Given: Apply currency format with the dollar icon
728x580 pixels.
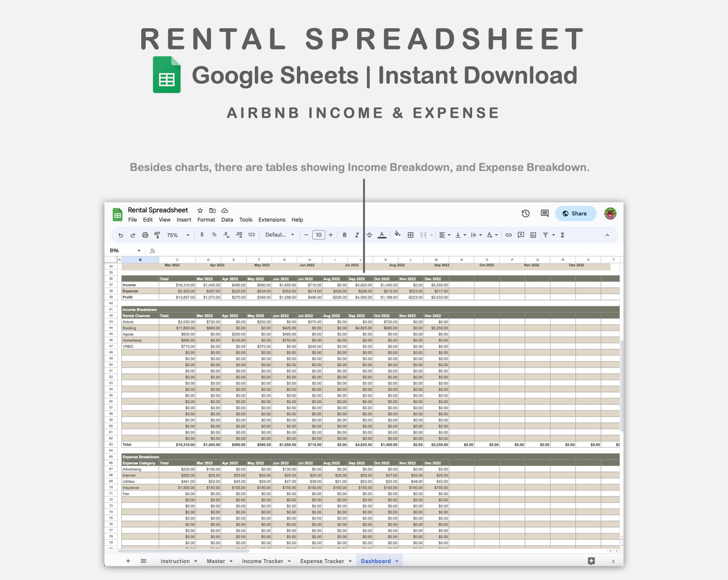Looking at the screenshot, I should (x=202, y=235).
